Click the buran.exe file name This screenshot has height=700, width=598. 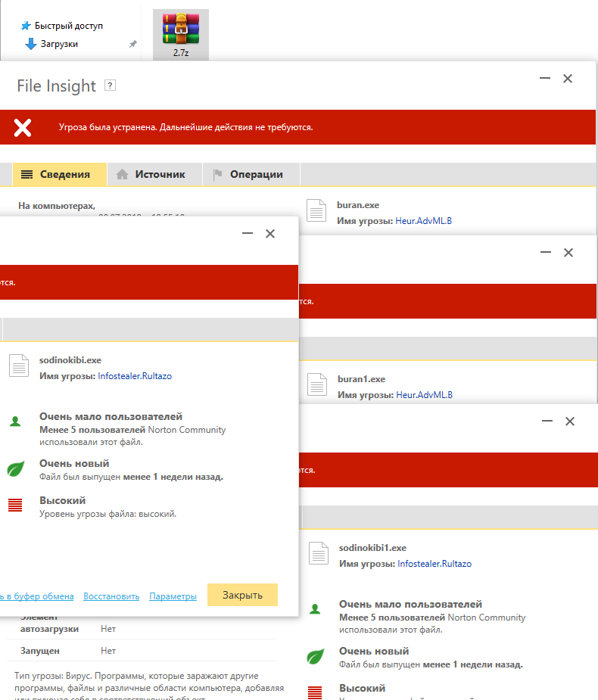click(x=358, y=205)
